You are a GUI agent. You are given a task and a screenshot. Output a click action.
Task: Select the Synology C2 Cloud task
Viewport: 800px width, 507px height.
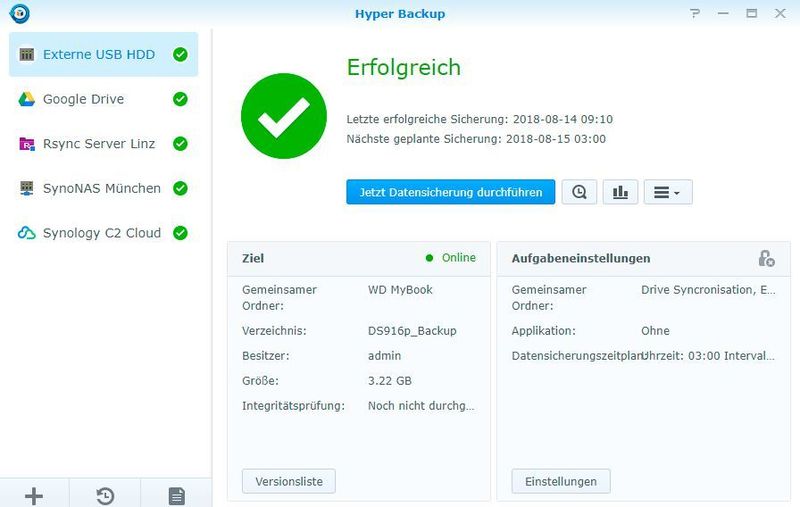[x=104, y=233]
